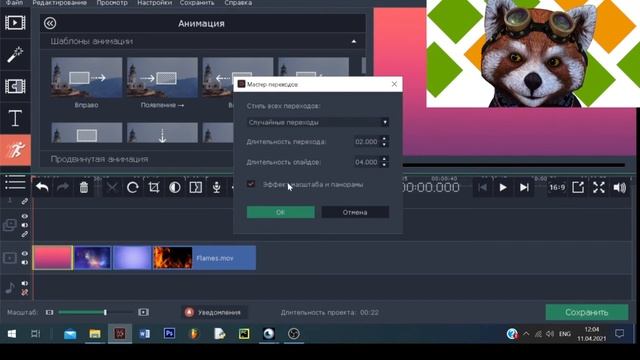Toggle title track link icon
This screenshot has height=360, width=640.
point(25,201)
